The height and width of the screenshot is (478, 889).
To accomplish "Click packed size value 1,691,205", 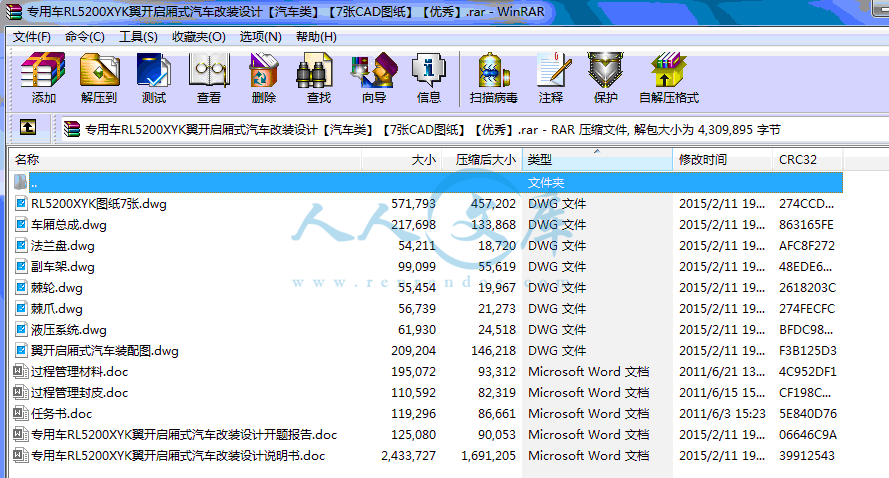I will click(488, 455).
